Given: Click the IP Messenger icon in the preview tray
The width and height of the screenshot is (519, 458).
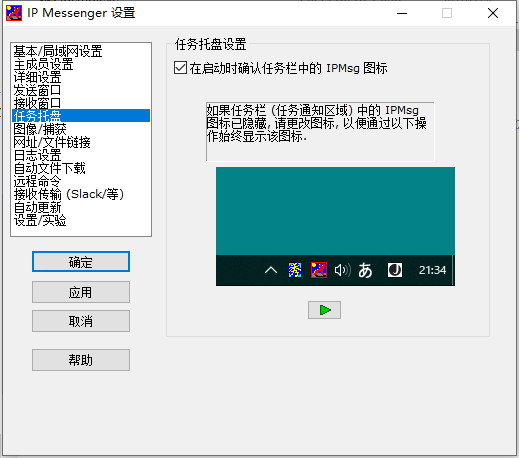Looking at the screenshot, I should pos(319,270).
